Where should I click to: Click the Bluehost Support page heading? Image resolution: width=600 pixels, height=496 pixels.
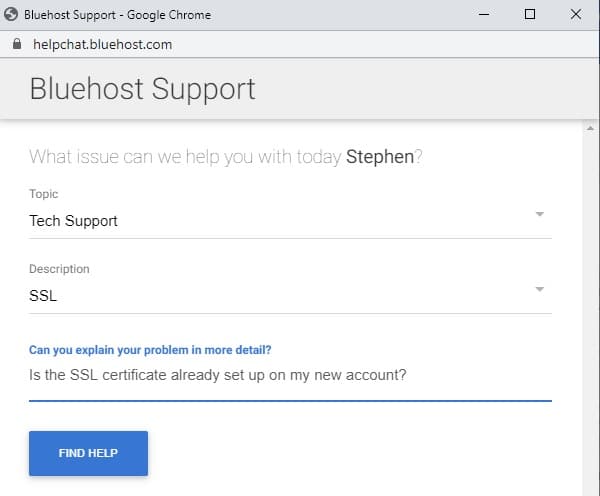(x=142, y=89)
